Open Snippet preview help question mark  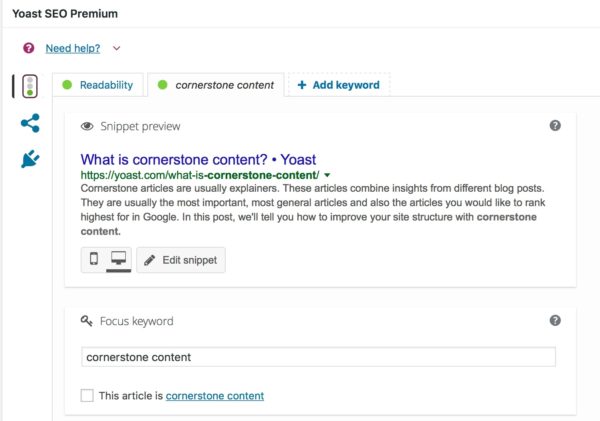click(x=555, y=126)
